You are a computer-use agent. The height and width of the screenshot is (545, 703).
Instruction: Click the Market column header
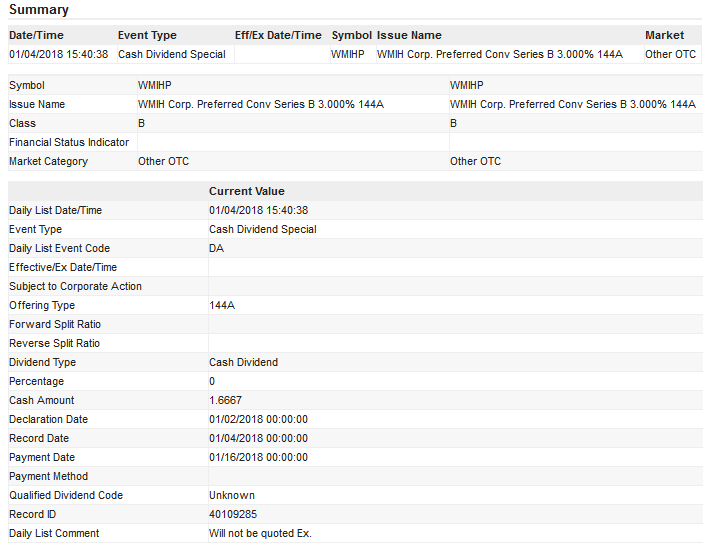665,35
